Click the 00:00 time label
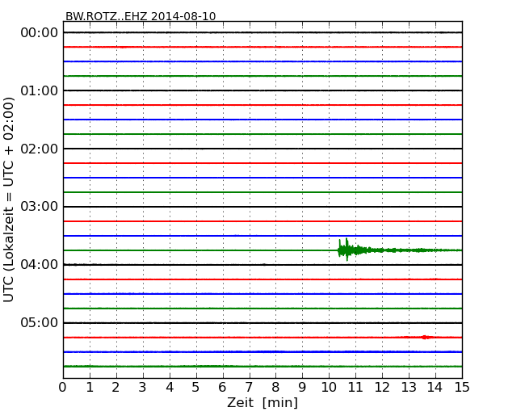The width and height of the screenshot is (525, 420). (40, 33)
